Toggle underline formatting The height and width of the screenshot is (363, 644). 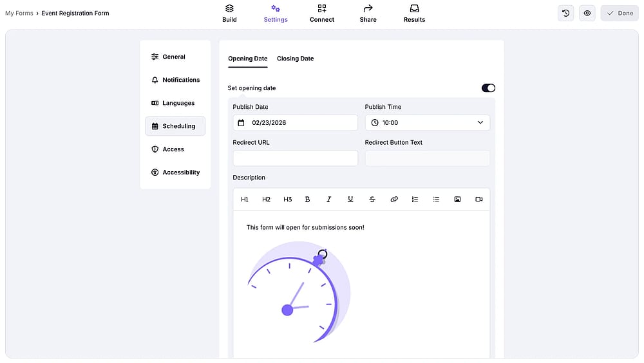click(x=350, y=199)
